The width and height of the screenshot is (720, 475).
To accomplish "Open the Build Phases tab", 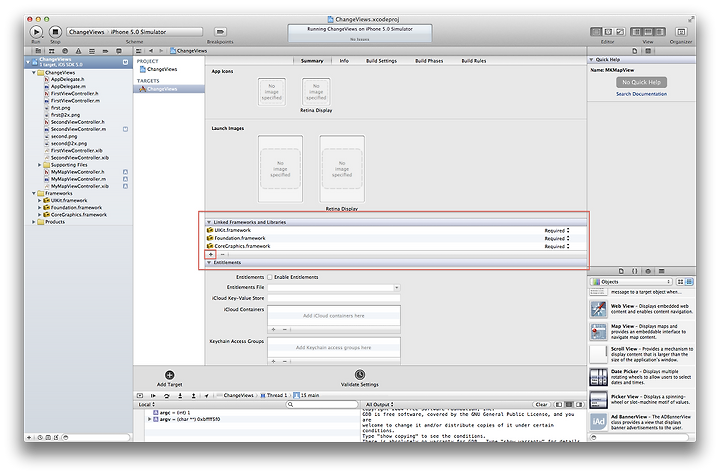I will point(429,61).
